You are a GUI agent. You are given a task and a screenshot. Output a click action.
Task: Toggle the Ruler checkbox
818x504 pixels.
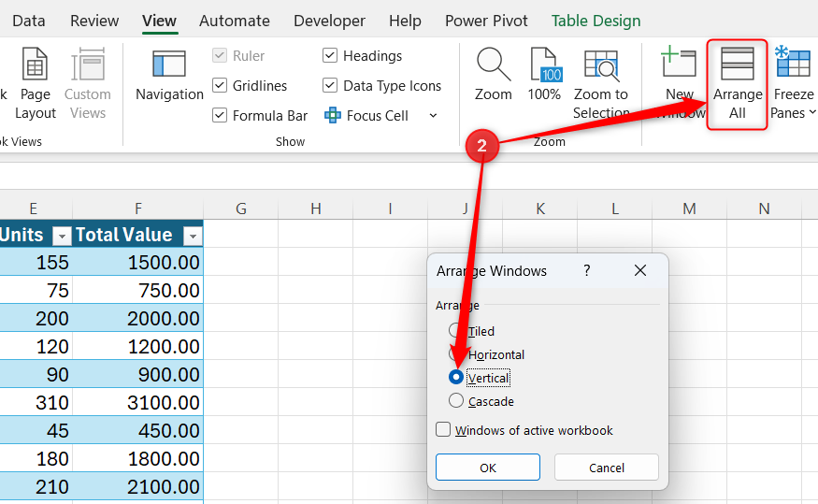click(x=220, y=55)
